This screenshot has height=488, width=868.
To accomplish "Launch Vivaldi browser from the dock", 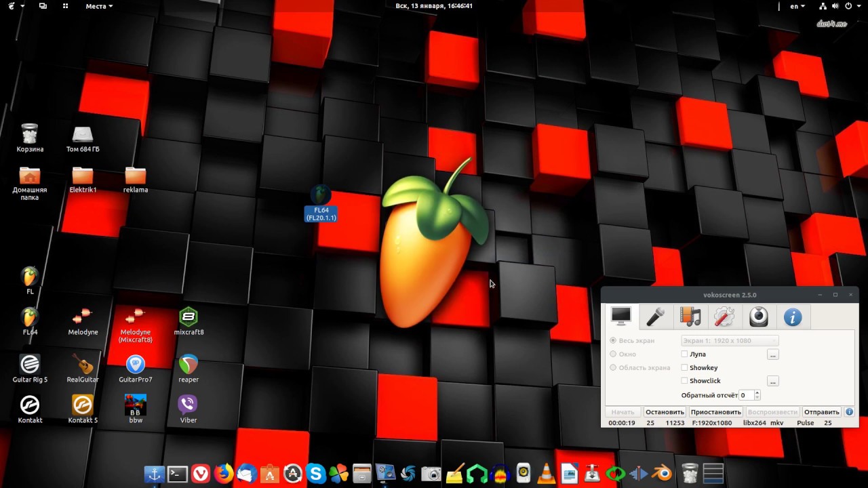I will coord(201,474).
